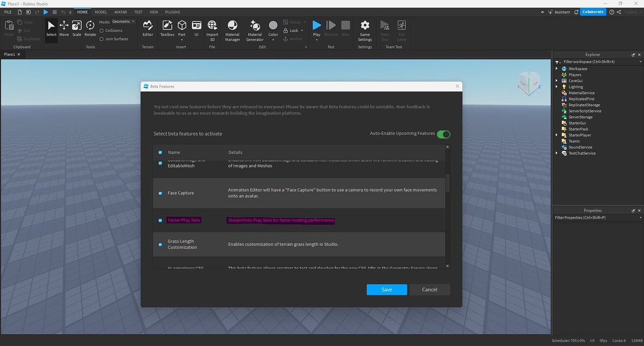View the camera orientation cube
The height and width of the screenshot is (346, 644).
pos(529,83)
